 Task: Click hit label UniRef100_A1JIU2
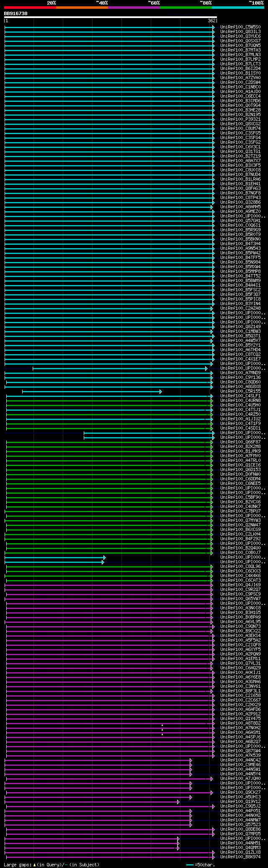click(240, 419)
